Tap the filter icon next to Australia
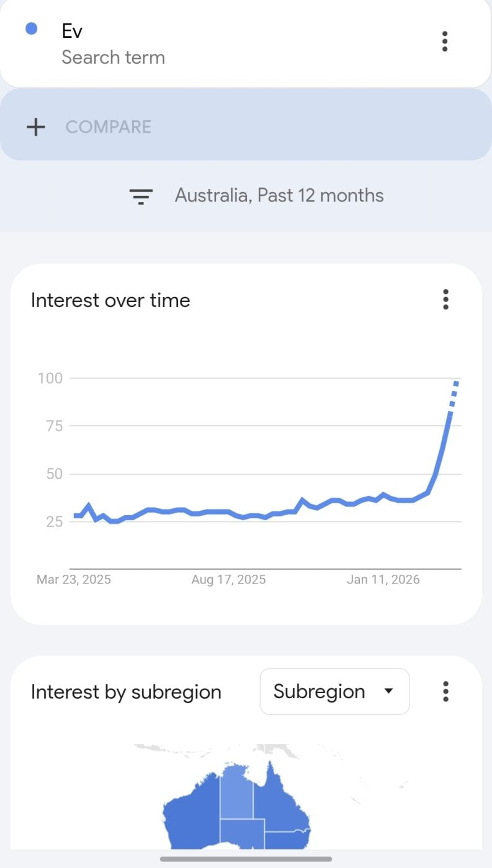Image resolution: width=492 pixels, height=868 pixels. (141, 197)
